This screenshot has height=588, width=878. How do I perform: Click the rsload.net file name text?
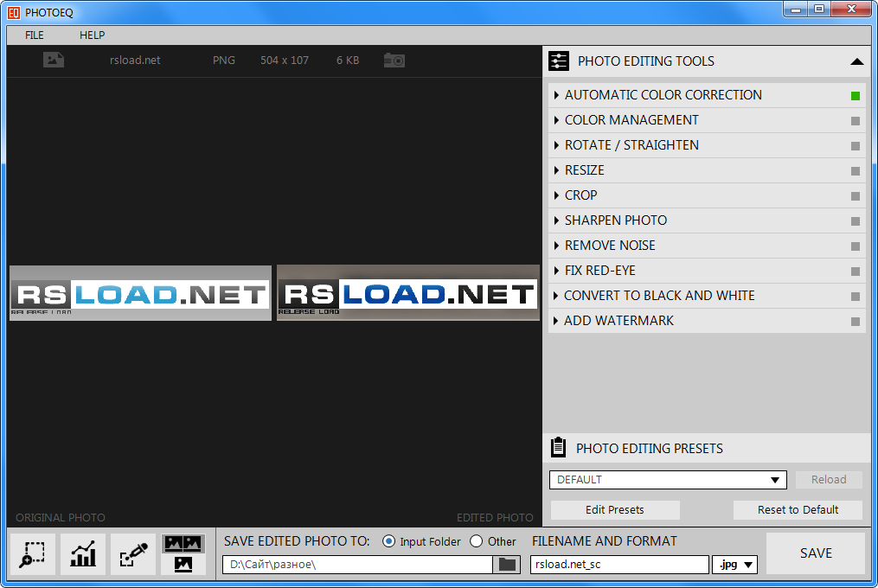coord(135,60)
